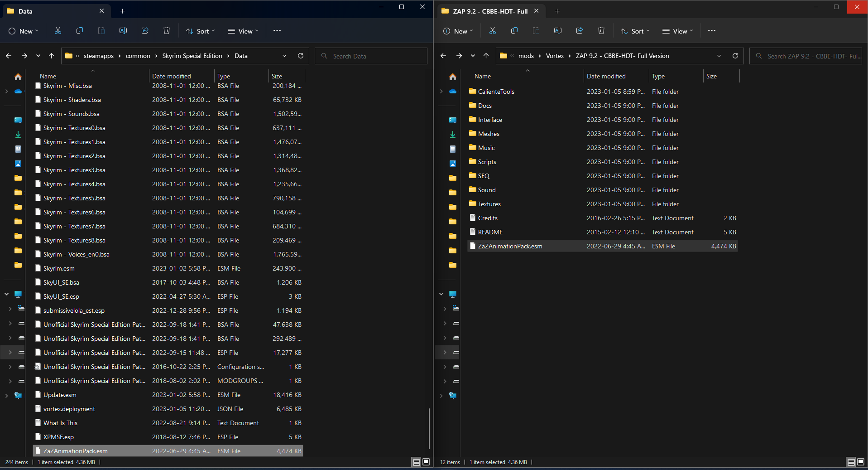Click Delete trash icon in Data window
Screen dimensions: 868x470
[x=167, y=31]
